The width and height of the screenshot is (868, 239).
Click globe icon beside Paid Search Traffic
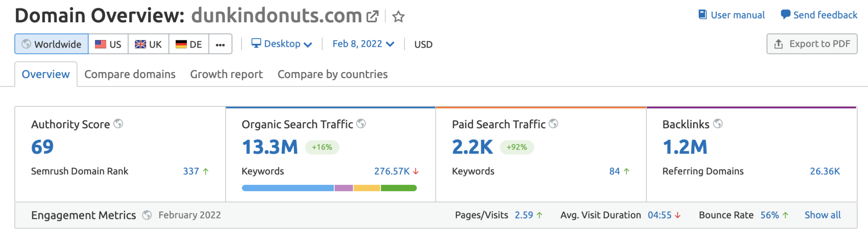[553, 124]
